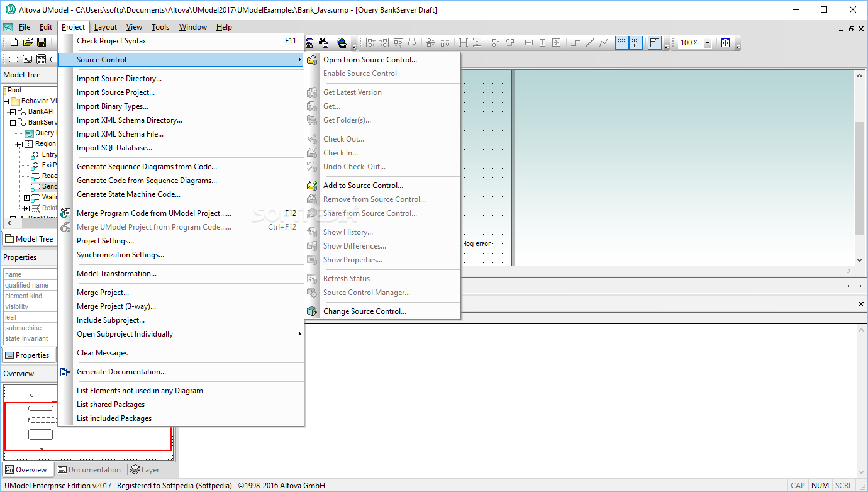This screenshot has width=868, height=492.
Task: Click the Space down evenly icon
Action: pos(477,43)
